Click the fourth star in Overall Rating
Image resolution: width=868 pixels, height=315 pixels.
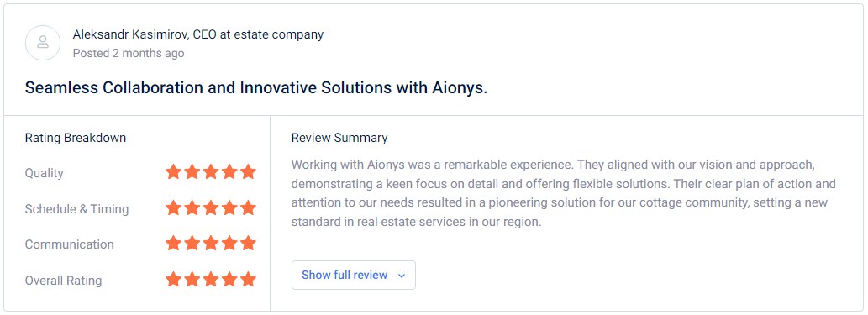coord(229,279)
